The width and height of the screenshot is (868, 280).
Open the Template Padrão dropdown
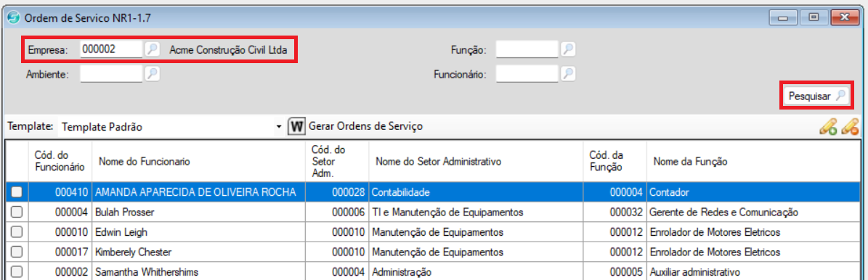coord(278,127)
